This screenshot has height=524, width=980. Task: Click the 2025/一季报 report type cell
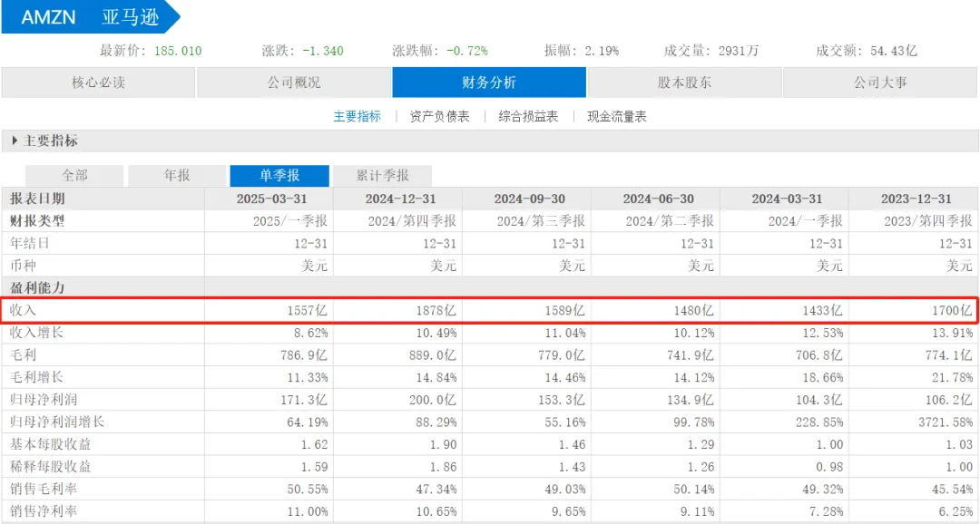[x=290, y=221]
